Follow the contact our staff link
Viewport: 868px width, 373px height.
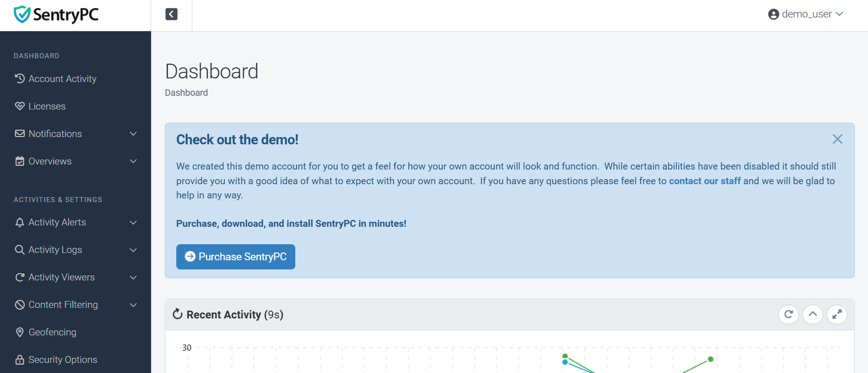pos(705,181)
